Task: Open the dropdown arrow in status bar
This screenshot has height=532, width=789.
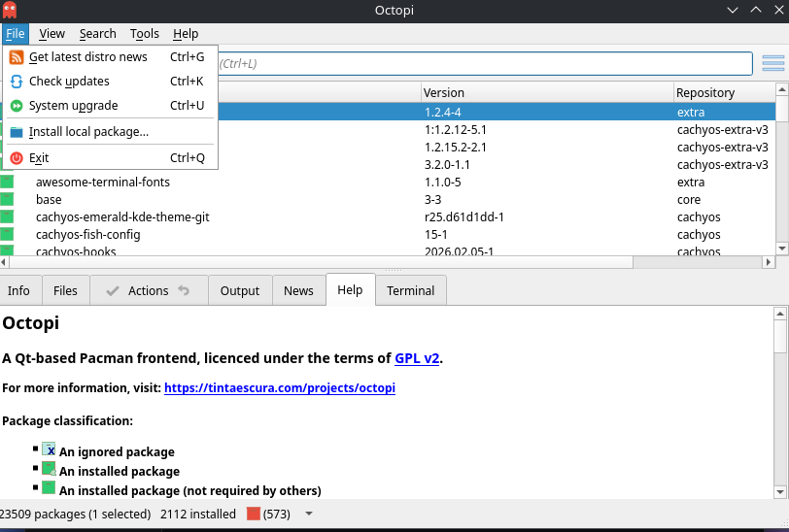Action: click(309, 514)
